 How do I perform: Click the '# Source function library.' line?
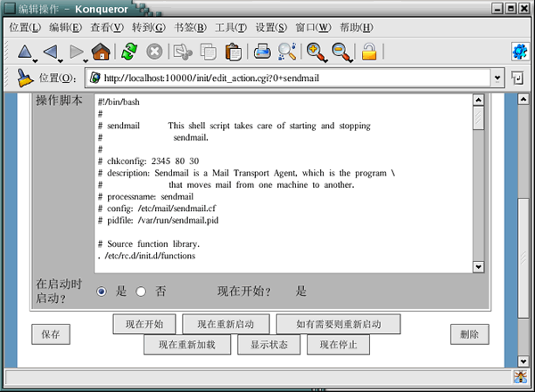149,244
